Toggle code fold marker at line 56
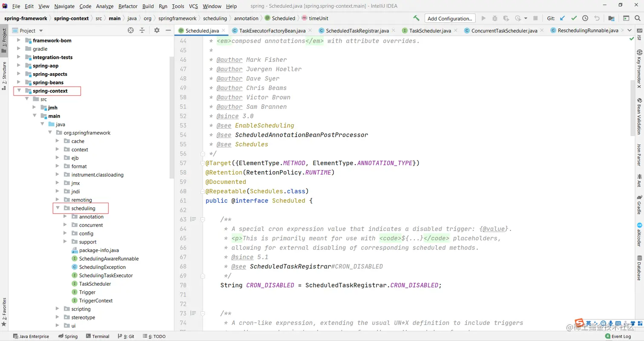644x341 pixels. pyautogui.click(x=203, y=154)
